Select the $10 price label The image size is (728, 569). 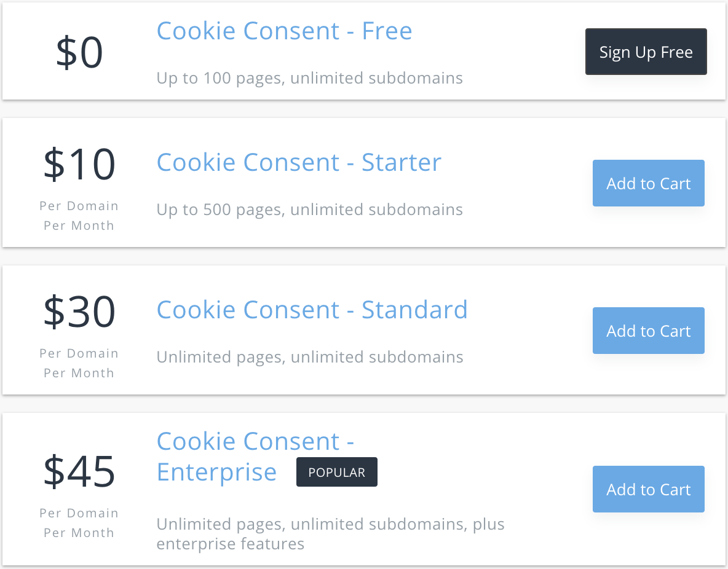[x=79, y=163]
